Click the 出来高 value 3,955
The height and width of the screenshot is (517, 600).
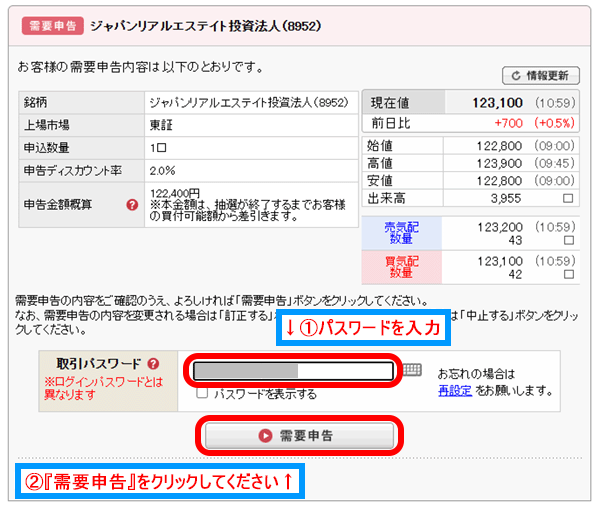[x=506, y=198]
